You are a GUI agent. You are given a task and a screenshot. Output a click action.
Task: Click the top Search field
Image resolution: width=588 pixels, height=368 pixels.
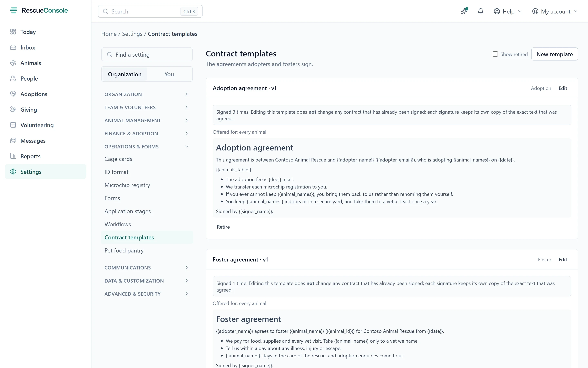coord(150,11)
